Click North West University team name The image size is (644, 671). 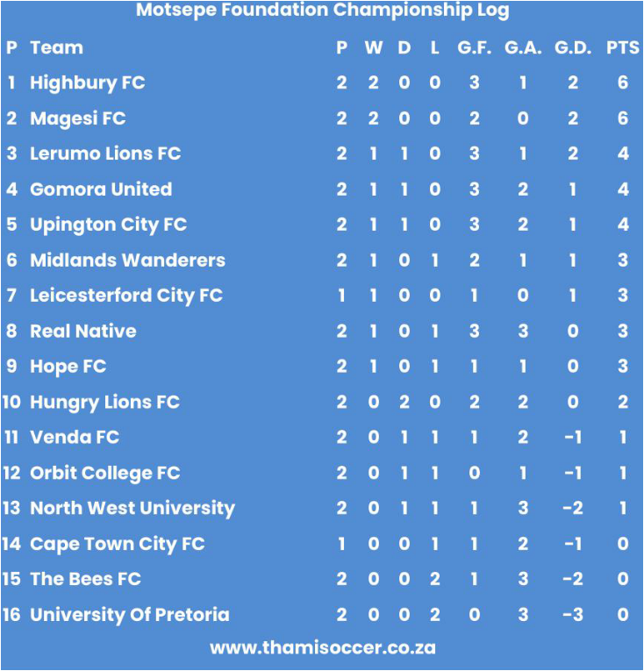click(132, 510)
